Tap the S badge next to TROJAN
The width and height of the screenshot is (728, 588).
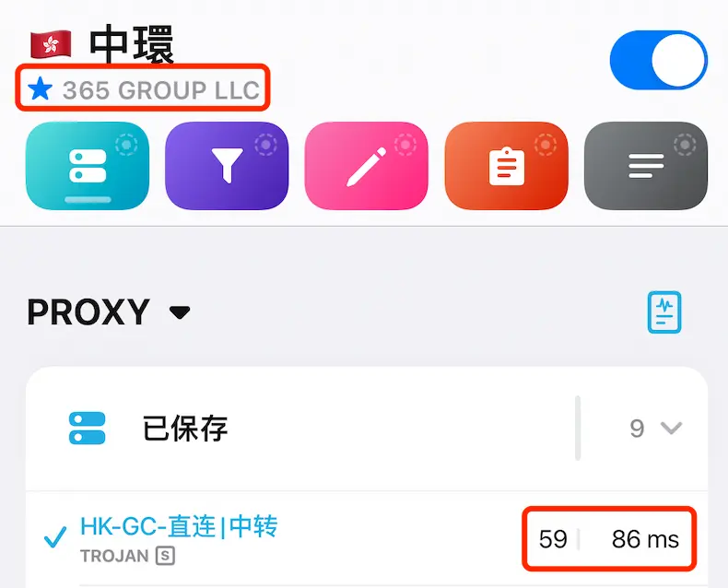tap(165, 556)
